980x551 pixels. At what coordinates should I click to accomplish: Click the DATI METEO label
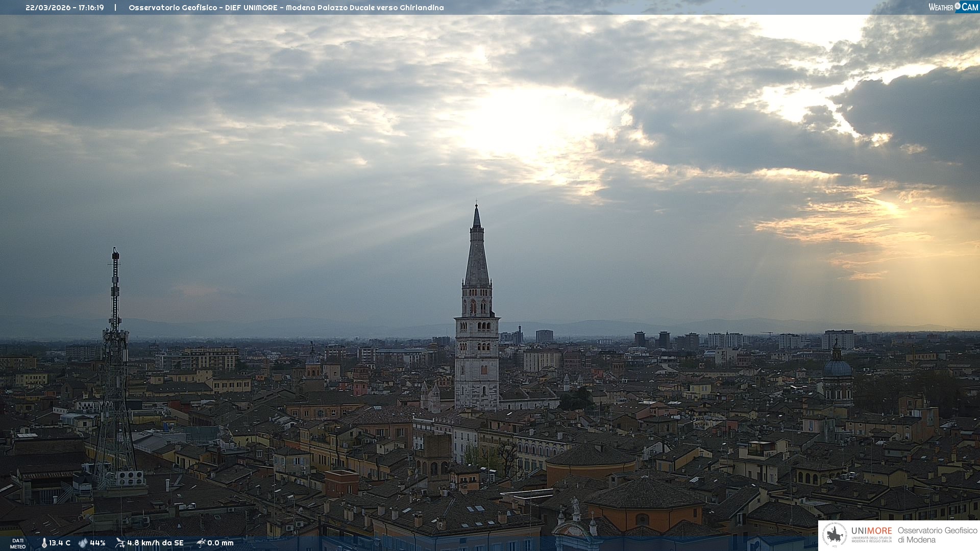point(18,543)
